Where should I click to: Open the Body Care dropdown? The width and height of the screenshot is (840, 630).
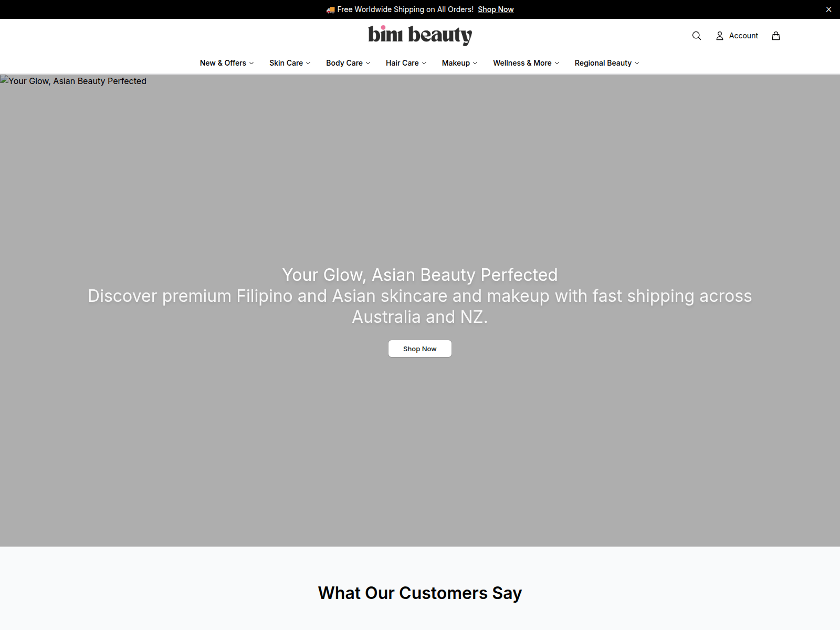click(x=348, y=63)
